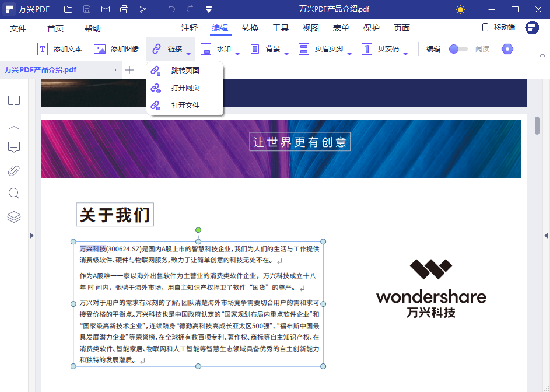This screenshot has width=550, height=392.
Task: Open the attachments paperclip panel
Action: (14, 170)
